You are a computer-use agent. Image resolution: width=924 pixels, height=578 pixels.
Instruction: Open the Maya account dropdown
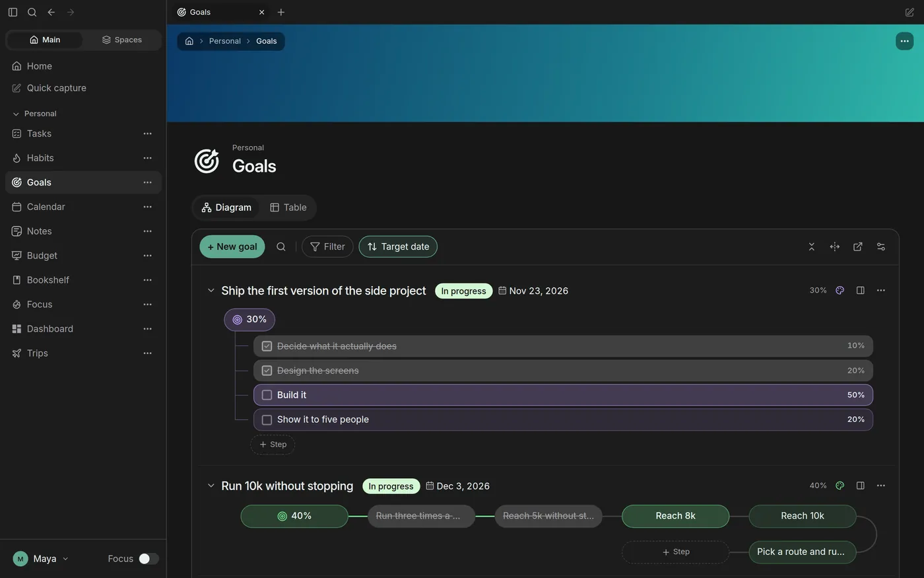point(41,559)
